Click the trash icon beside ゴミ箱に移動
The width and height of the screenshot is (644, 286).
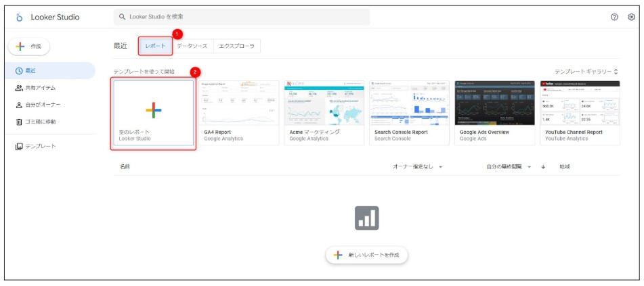tap(19, 122)
